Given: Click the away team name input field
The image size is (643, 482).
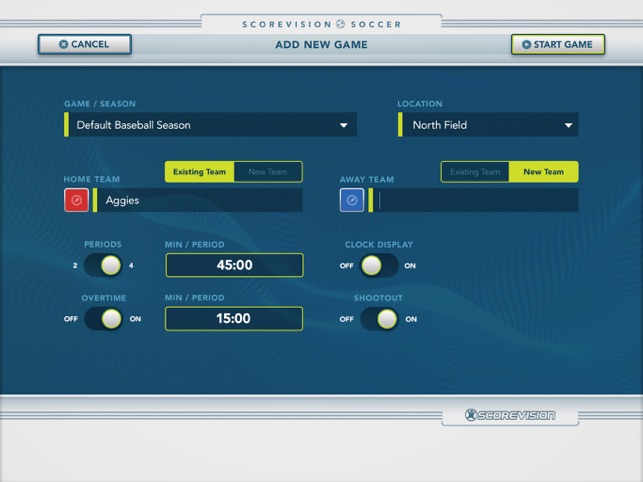Looking at the screenshot, I should click(x=474, y=200).
